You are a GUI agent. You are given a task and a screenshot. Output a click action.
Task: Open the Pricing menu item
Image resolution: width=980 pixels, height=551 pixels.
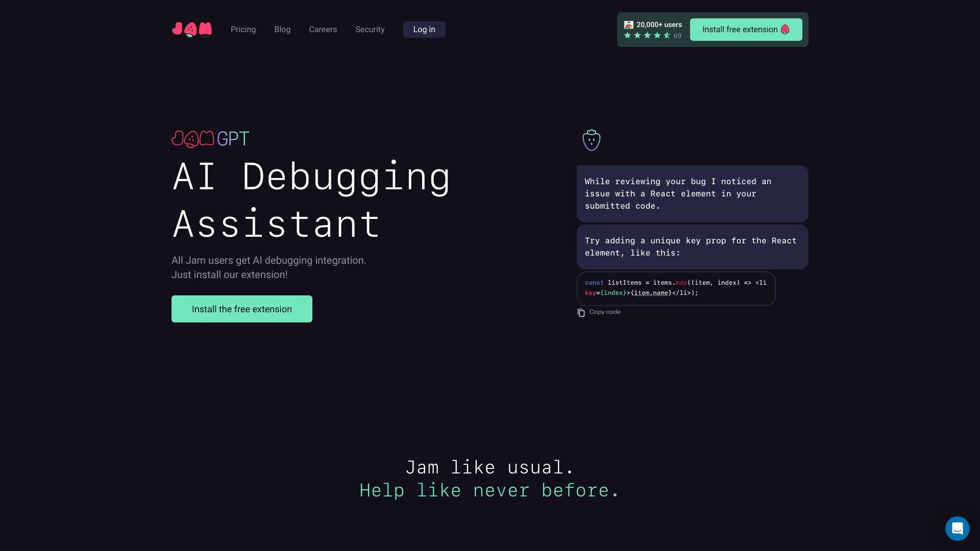coord(243,29)
